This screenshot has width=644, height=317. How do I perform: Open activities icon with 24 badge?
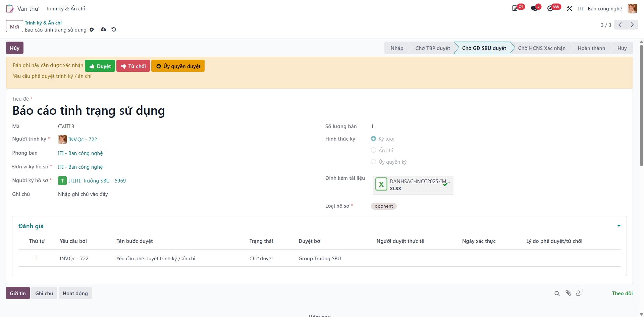(x=515, y=8)
